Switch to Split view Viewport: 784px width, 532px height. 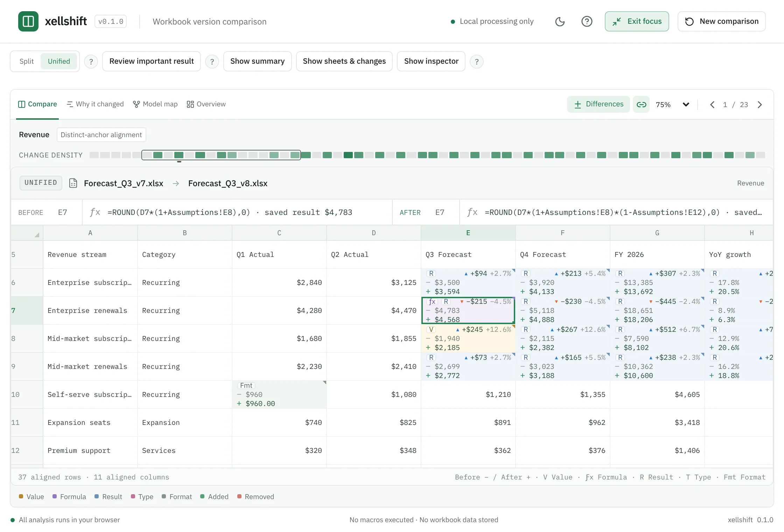pyautogui.click(x=27, y=61)
